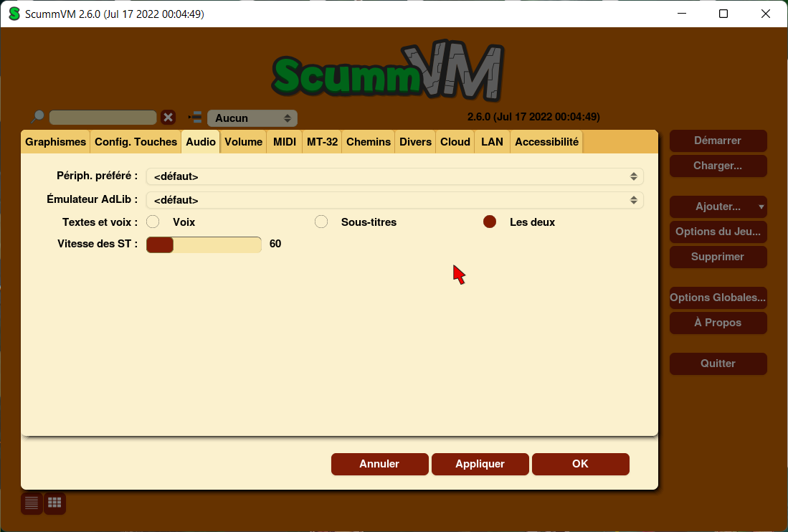Switch to the Graphismes tab

[x=55, y=142]
